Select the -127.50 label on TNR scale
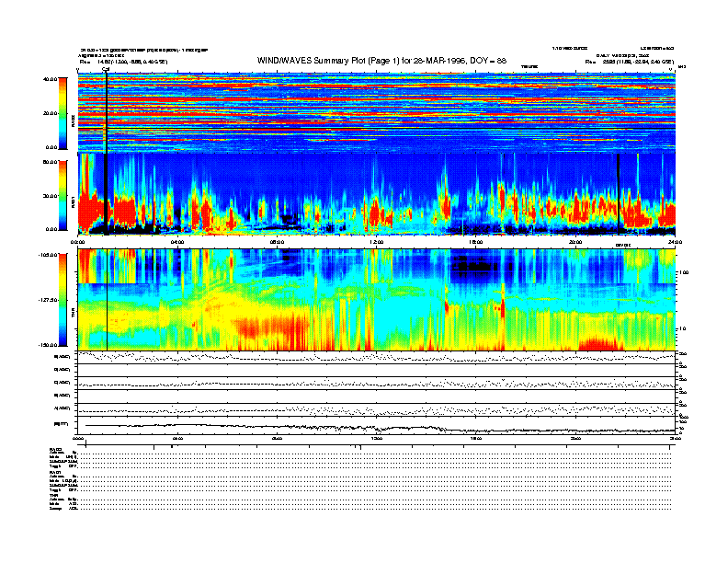Screen dimensions: 728x563 click(x=49, y=300)
